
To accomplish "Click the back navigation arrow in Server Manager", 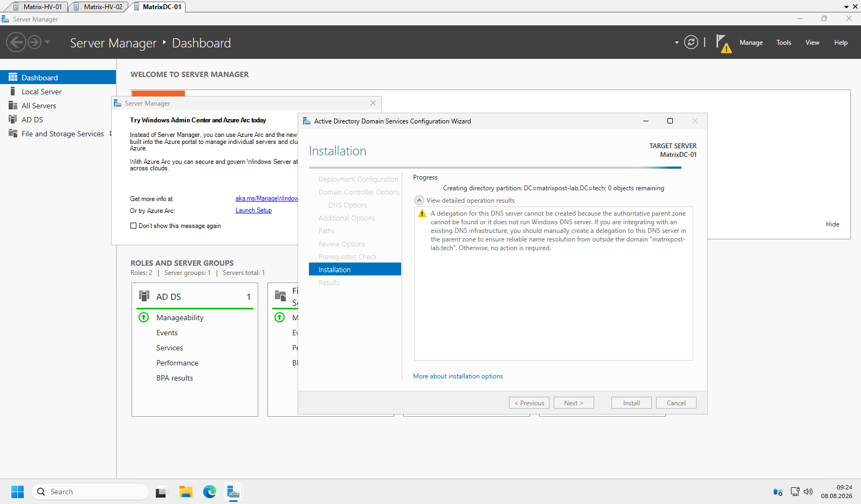I will [16, 42].
